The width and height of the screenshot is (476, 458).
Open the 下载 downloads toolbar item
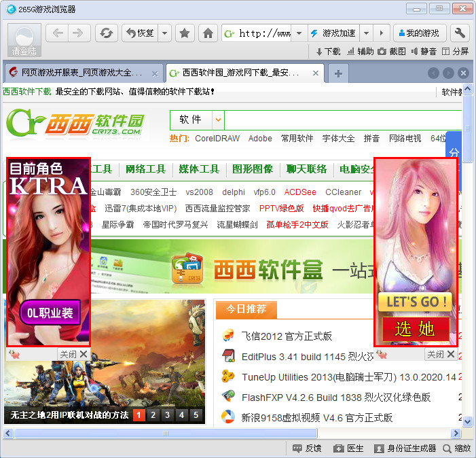(x=329, y=52)
